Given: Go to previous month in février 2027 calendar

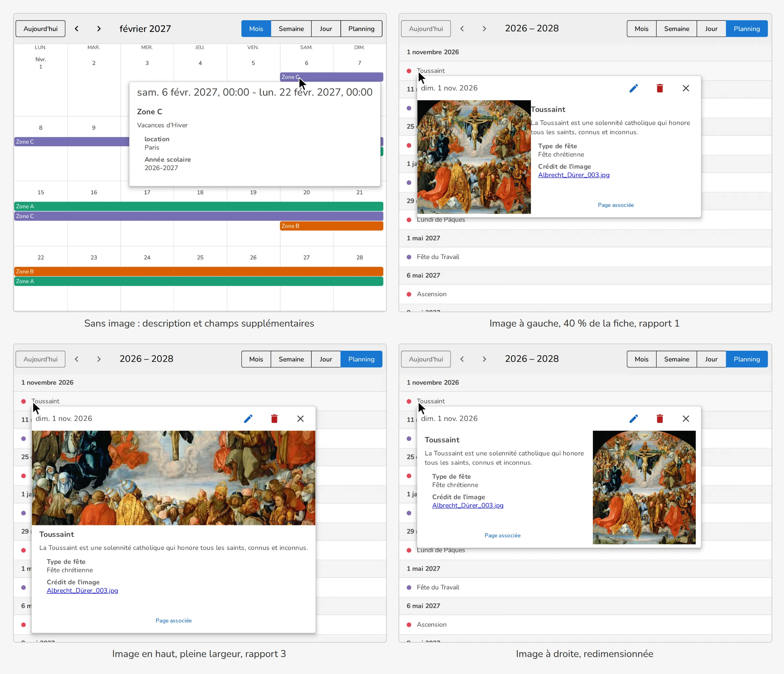Looking at the screenshot, I should click(x=76, y=29).
